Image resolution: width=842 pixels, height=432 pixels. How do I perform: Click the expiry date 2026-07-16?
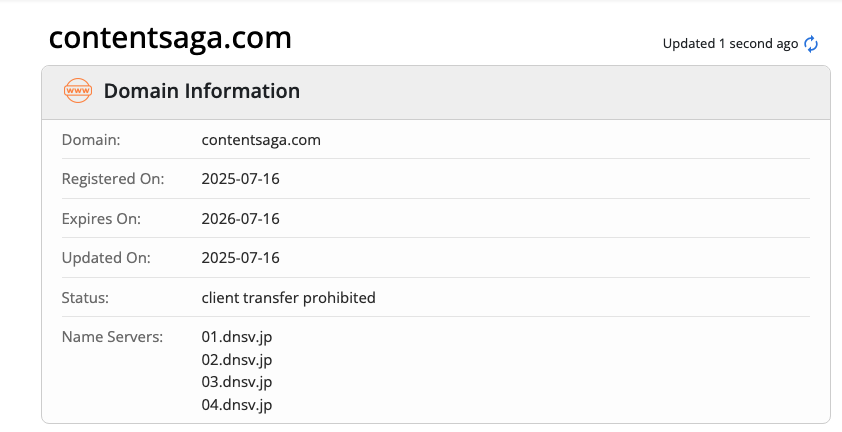click(x=240, y=218)
